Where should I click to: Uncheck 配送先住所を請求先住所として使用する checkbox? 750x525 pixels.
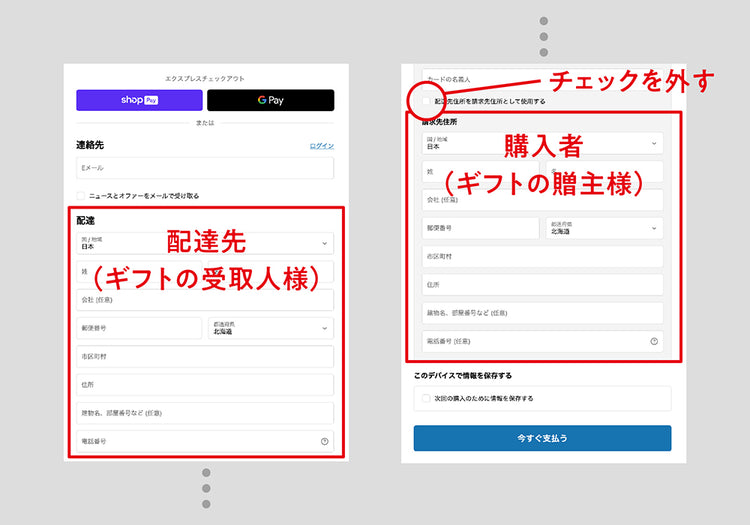tap(427, 101)
